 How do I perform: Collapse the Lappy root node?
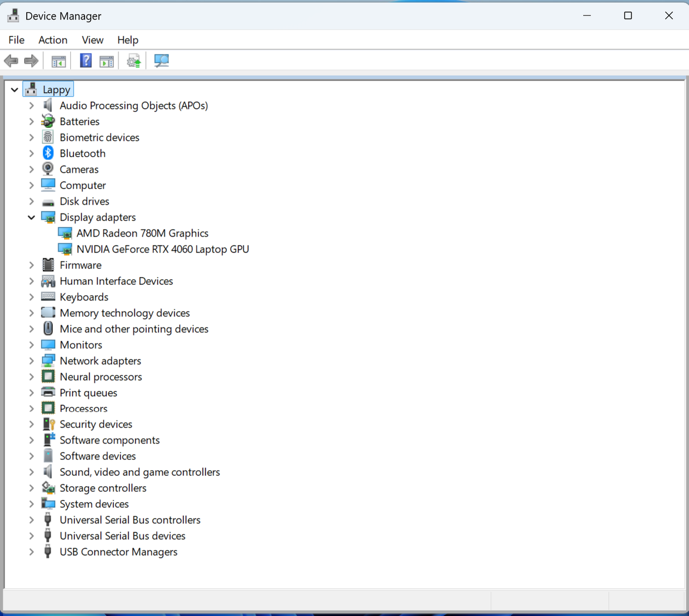tap(14, 90)
